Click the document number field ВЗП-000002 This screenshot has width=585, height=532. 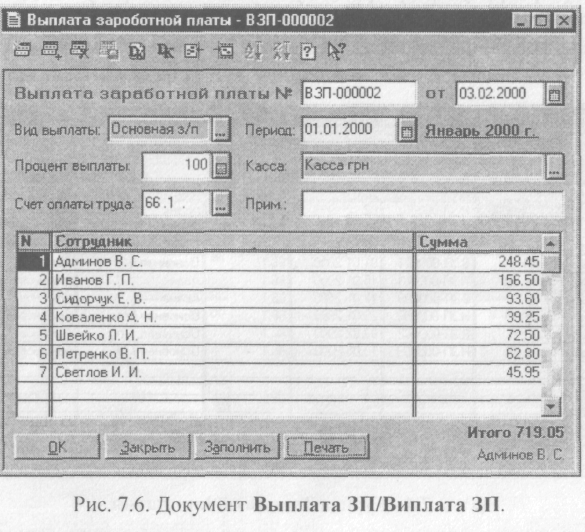pyautogui.click(x=359, y=93)
